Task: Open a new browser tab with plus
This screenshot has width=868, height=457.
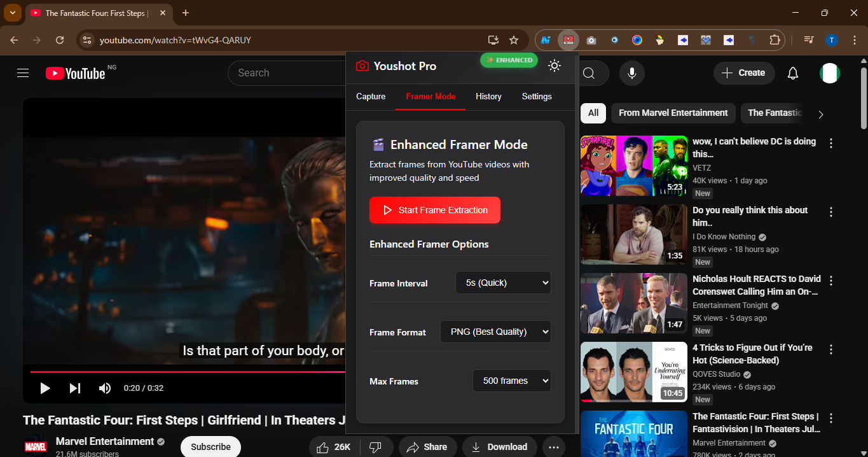Action: (x=186, y=13)
